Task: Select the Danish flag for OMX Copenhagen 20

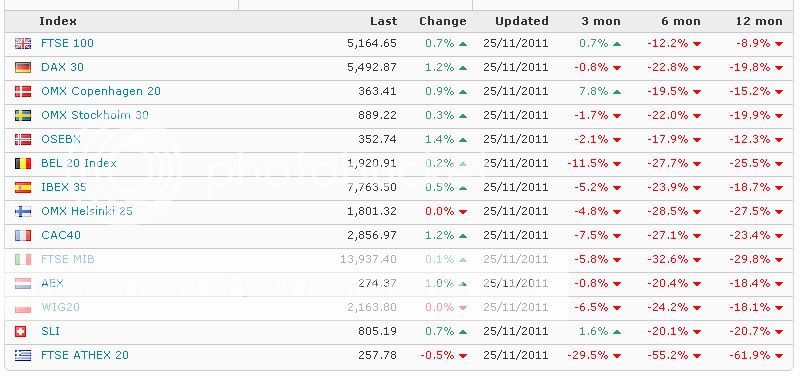Action: pos(23,91)
